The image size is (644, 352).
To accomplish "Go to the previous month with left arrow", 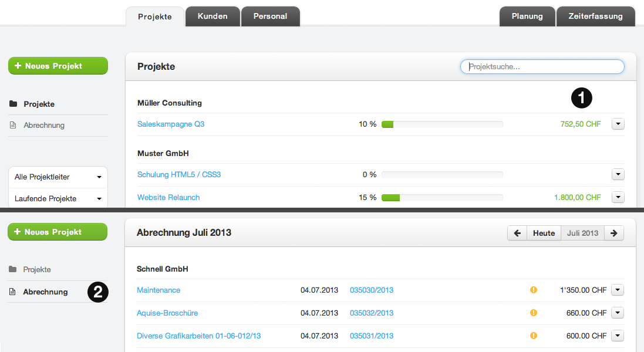I will coord(517,233).
